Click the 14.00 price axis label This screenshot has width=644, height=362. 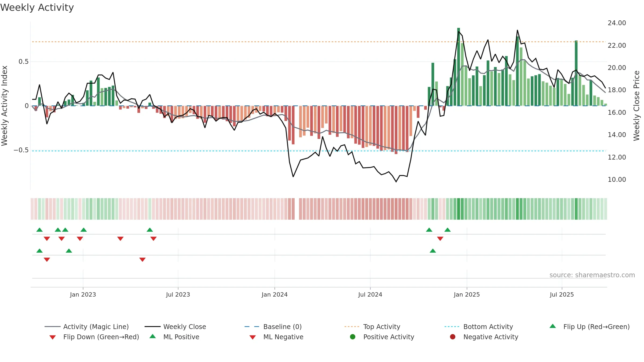click(x=617, y=135)
